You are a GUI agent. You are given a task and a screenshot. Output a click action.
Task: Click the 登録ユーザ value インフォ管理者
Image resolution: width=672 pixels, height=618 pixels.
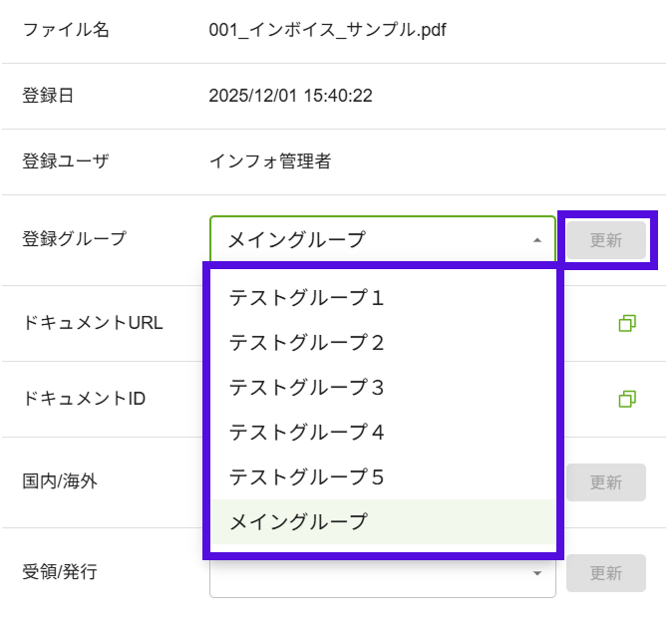[x=269, y=160]
